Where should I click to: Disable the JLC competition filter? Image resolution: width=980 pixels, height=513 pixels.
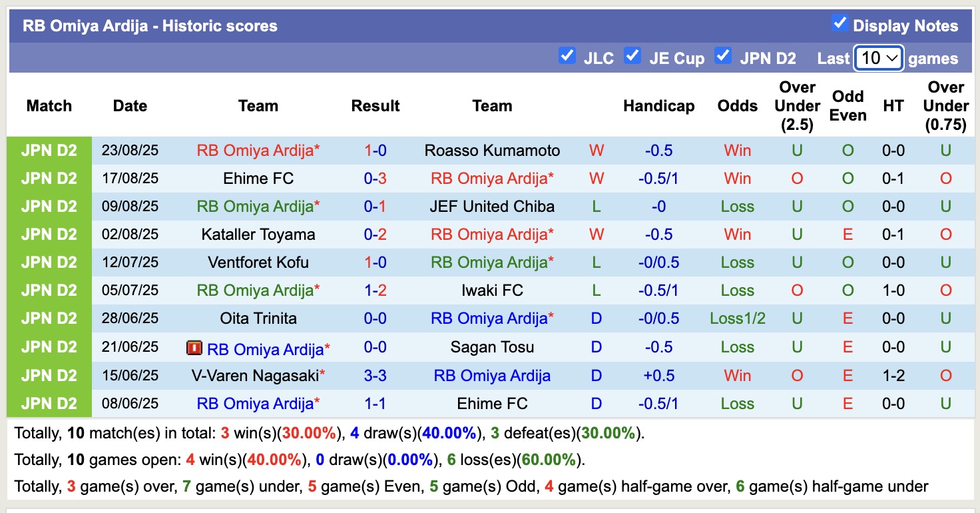point(567,57)
